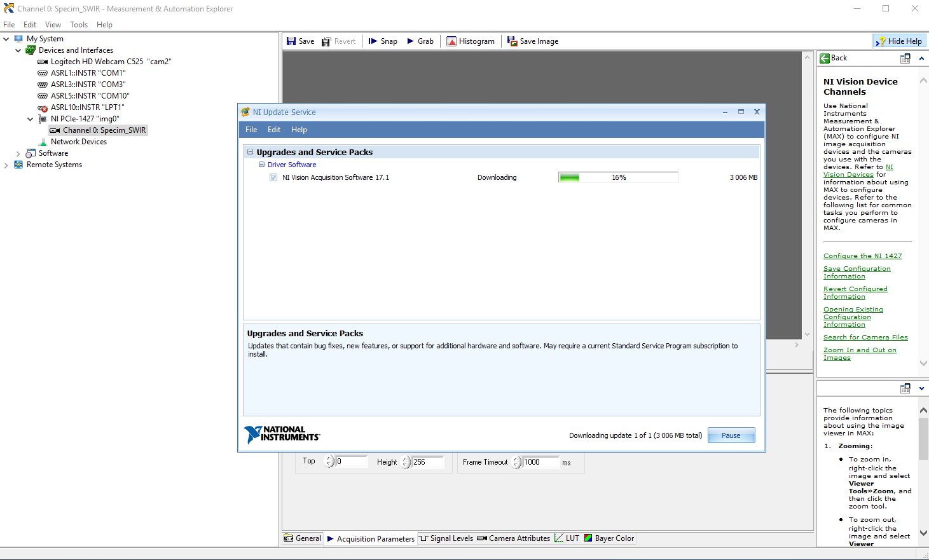Switch to the Camera Attributes tab
The image size is (929, 560).
pyautogui.click(x=514, y=538)
